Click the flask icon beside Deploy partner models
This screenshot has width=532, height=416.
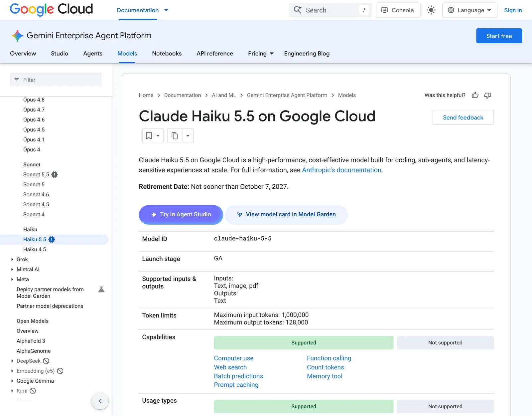click(101, 290)
